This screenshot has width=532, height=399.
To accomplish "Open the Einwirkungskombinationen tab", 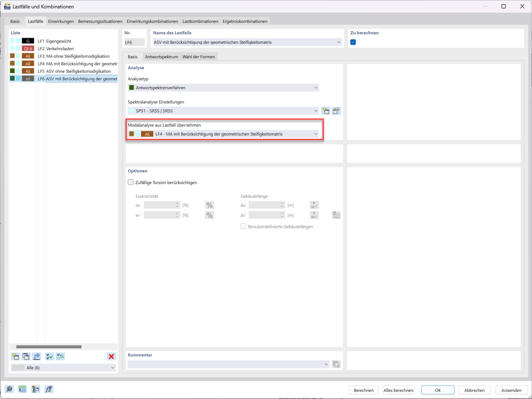I will point(152,21).
